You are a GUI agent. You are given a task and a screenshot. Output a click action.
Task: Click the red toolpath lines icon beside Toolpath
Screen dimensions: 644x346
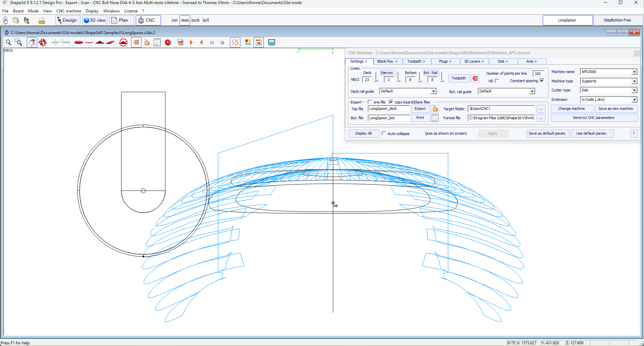coord(475,78)
